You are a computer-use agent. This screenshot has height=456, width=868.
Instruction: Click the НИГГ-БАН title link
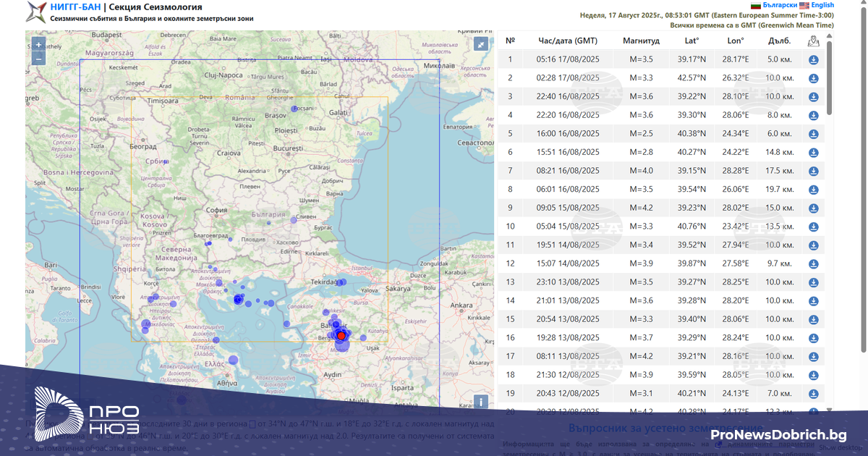tap(75, 7)
